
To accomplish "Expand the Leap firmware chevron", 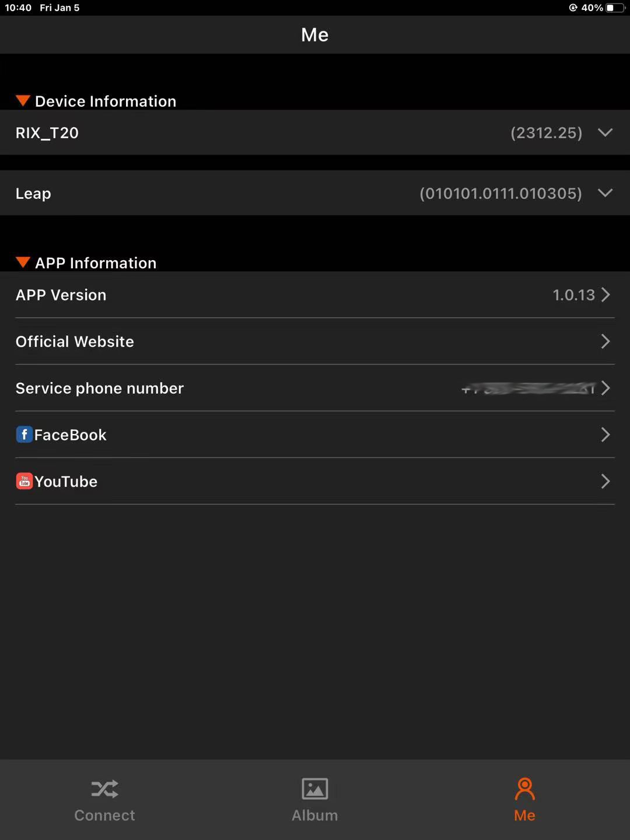I will click(x=605, y=192).
